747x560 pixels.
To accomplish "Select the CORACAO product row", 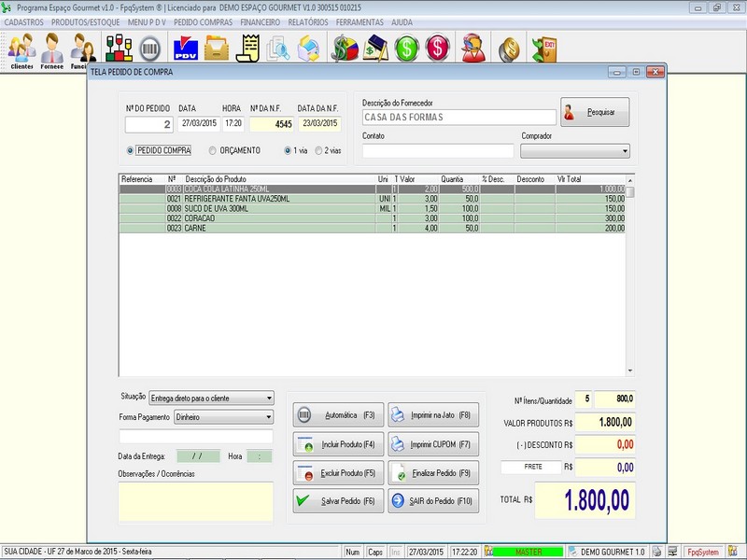I will point(372,218).
